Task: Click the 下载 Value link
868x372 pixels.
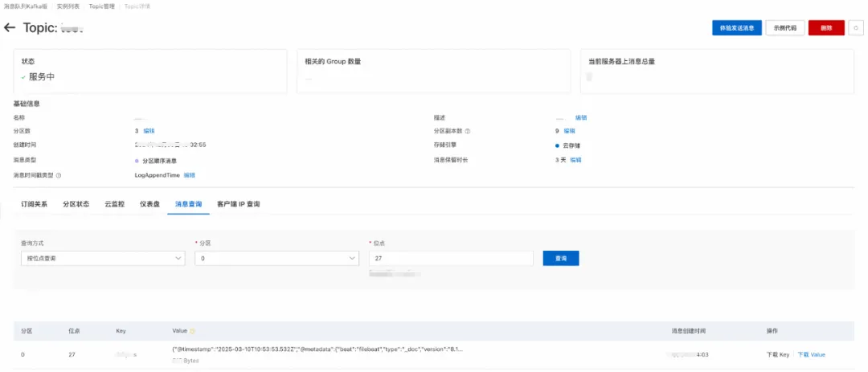Action: 811,354
